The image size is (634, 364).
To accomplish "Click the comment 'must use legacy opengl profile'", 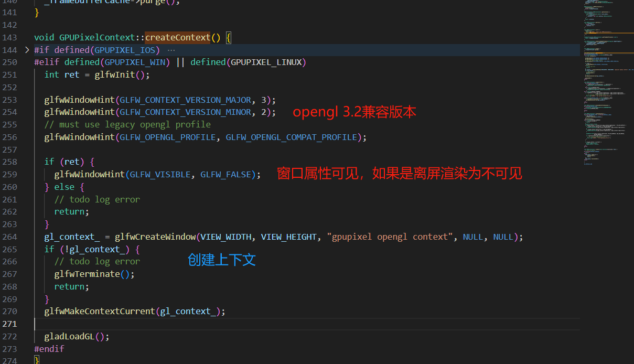I will 127,124.
